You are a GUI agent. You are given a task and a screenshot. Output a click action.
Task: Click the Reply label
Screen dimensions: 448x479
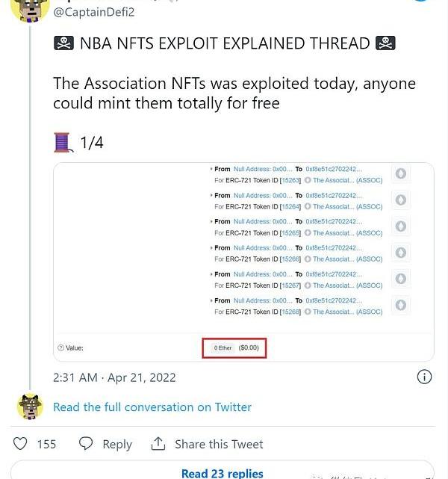(117, 445)
